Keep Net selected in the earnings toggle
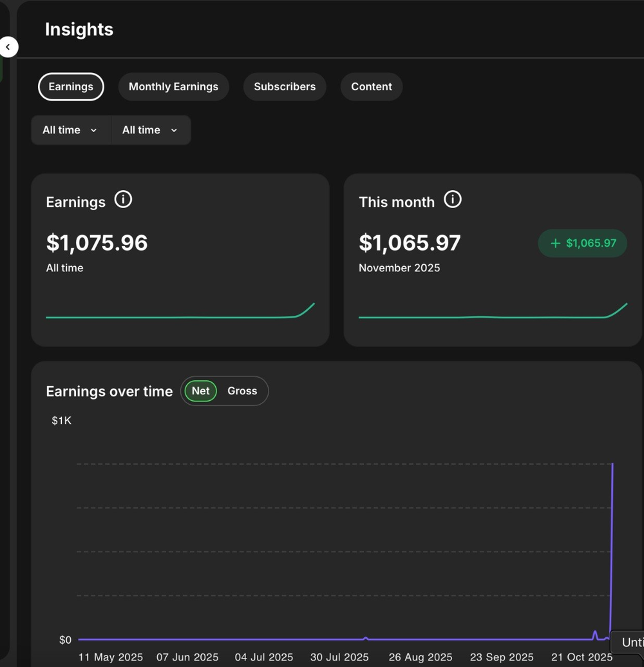 coord(200,391)
